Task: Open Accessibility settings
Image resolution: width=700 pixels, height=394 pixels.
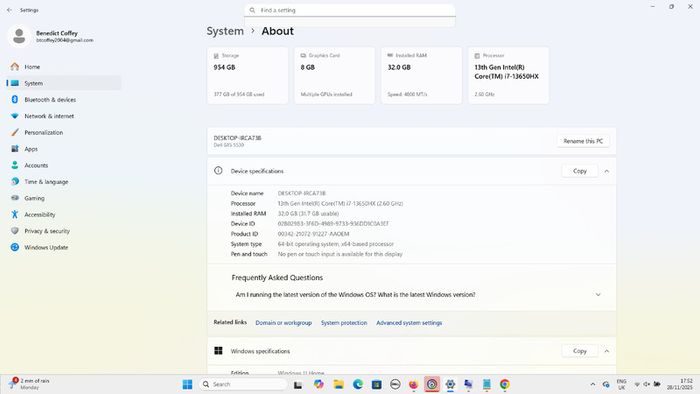Action: 63,215
